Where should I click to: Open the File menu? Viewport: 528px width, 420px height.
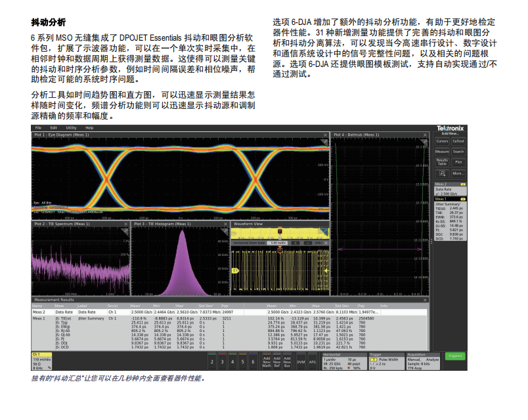click(x=38, y=128)
